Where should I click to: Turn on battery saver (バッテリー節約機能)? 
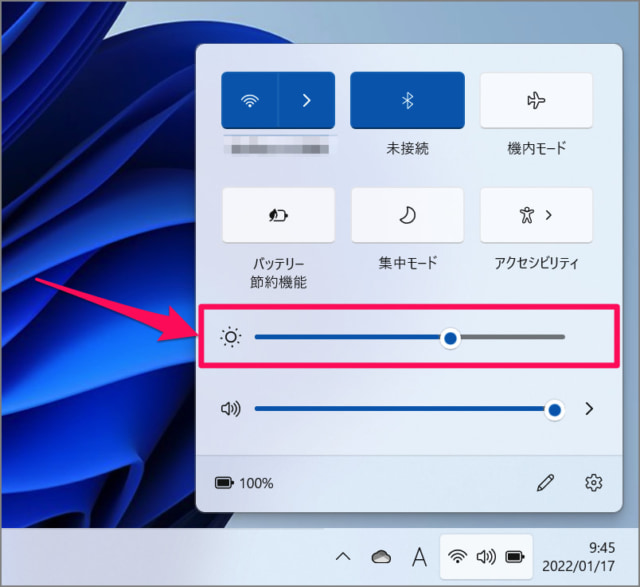pos(278,215)
